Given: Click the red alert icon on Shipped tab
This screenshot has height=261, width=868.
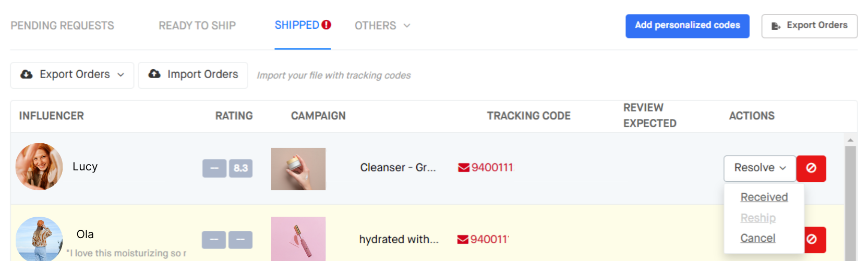Looking at the screenshot, I should coord(327,24).
